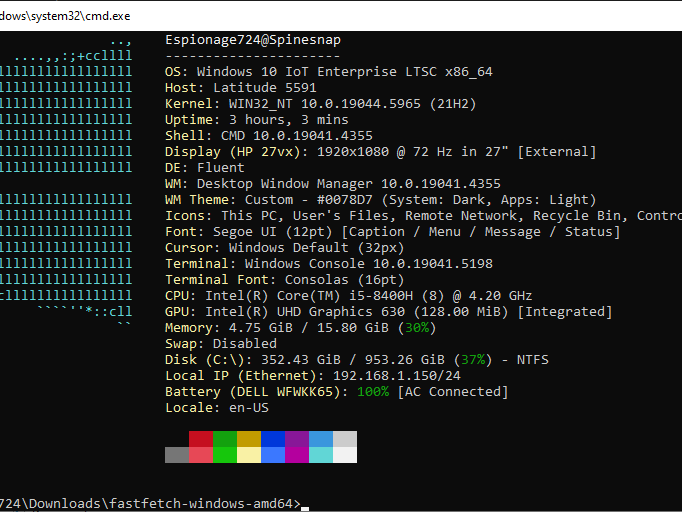Screen dimensions: 682x512
Task: Click the CPU: Intel Core i5-8400H line
Action: click(348, 296)
